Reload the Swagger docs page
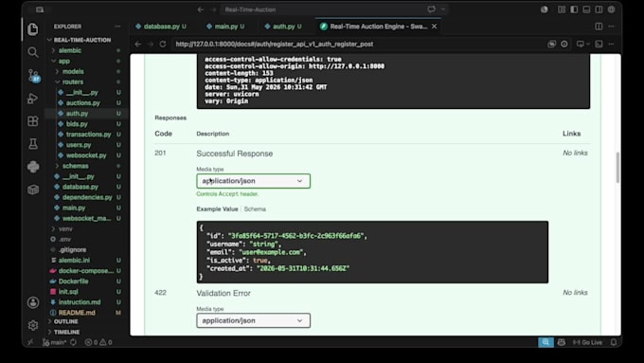 tap(163, 44)
